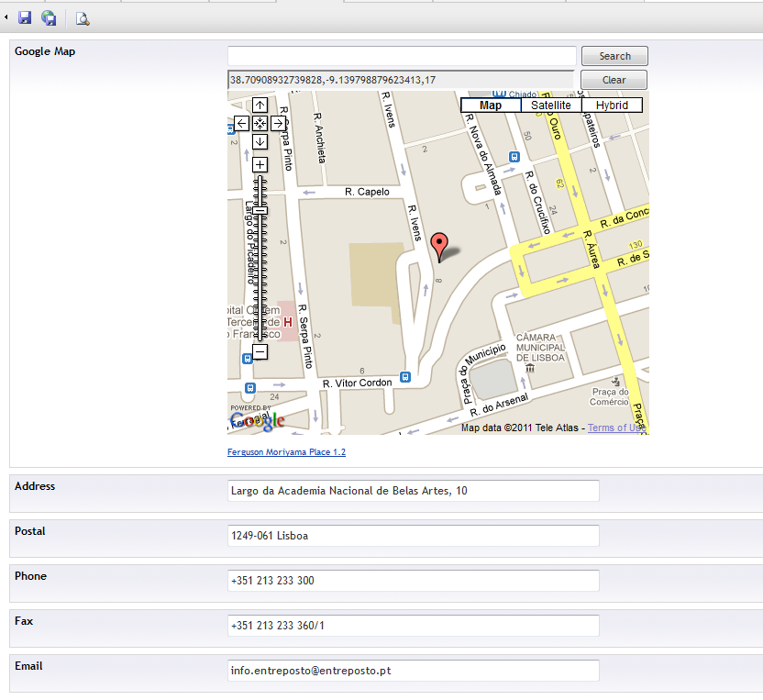Open the Preview magnifier icon in toolbar
763x700 pixels.
[x=83, y=18]
